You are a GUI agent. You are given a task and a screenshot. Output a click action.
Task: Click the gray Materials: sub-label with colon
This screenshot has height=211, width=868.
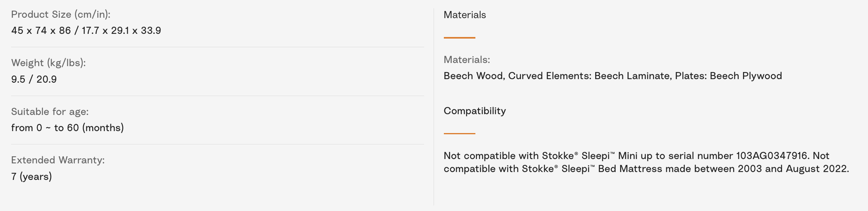(467, 60)
